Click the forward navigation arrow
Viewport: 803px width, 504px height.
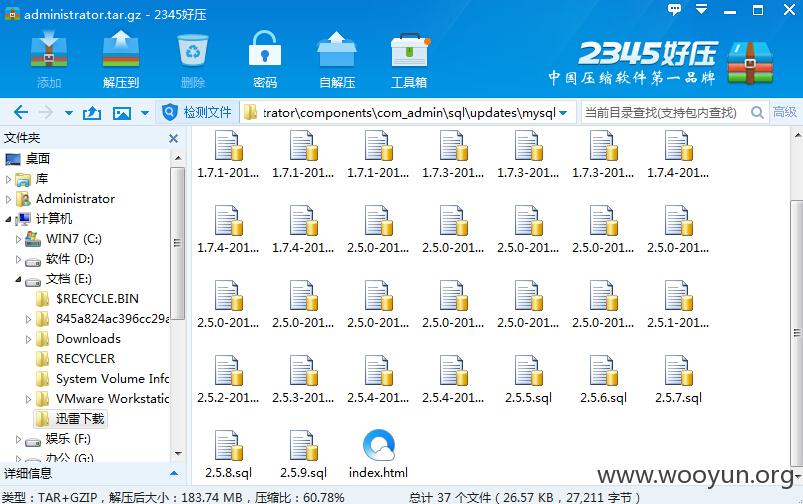[x=46, y=112]
